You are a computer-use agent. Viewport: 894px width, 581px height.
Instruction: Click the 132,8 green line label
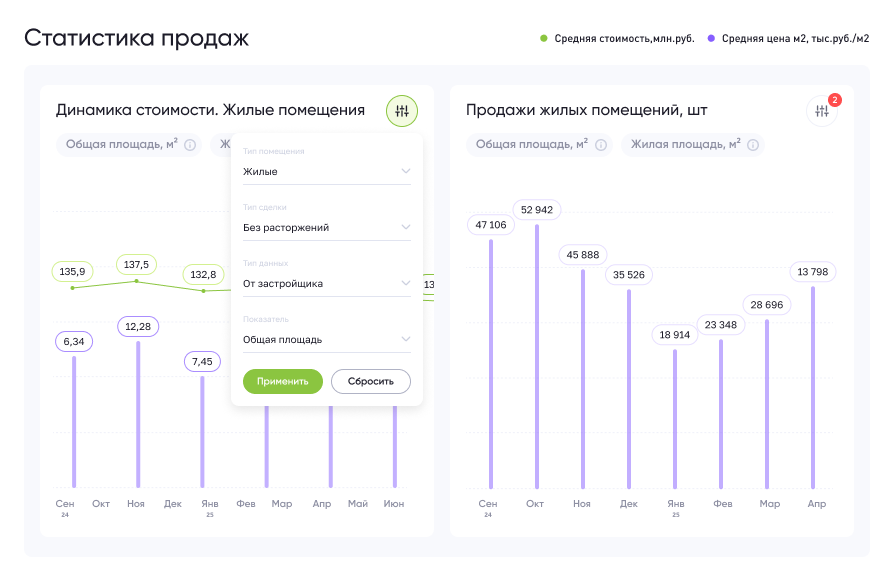(x=204, y=275)
